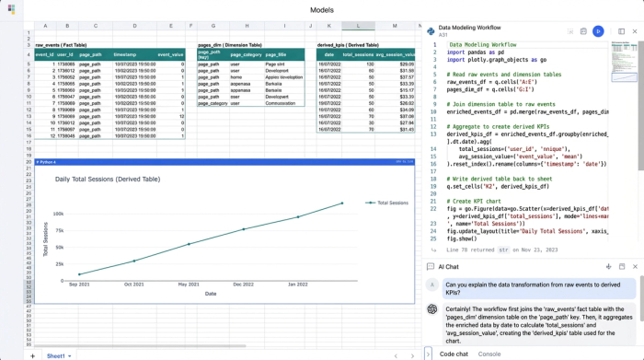Click the collapse-to-cell icon left of clipboard
644x360 pixels.
(x=570, y=31)
